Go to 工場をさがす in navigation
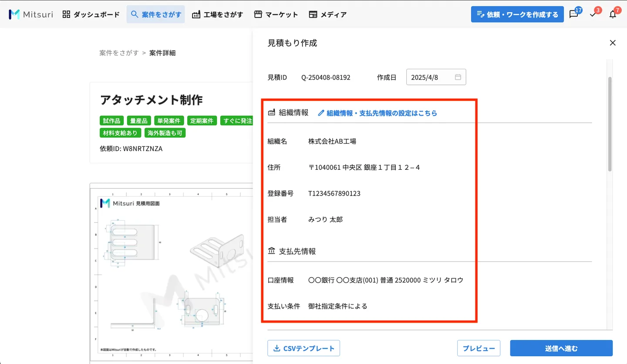 coord(217,14)
